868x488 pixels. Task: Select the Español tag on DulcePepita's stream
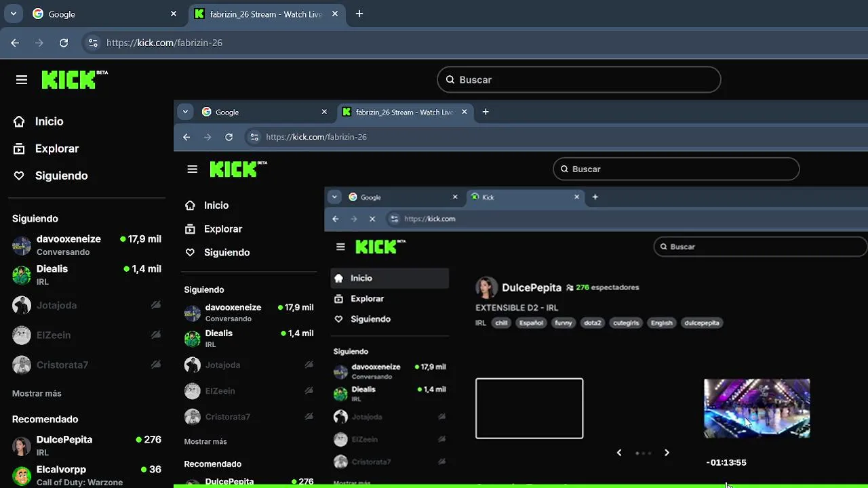(x=531, y=323)
